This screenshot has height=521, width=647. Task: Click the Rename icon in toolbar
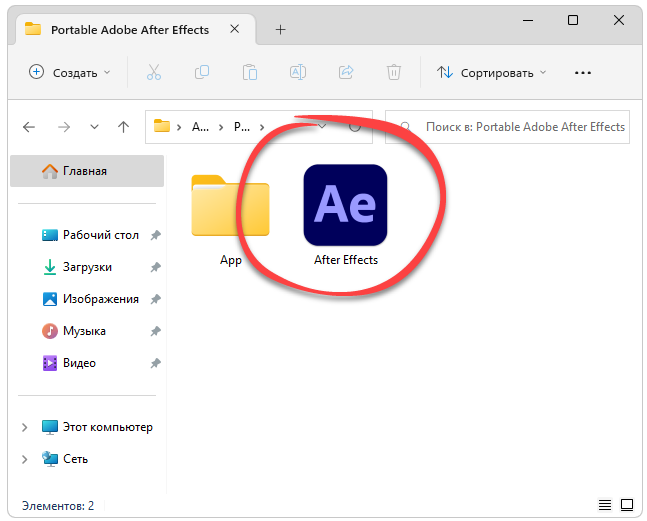pyautogui.click(x=298, y=72)
